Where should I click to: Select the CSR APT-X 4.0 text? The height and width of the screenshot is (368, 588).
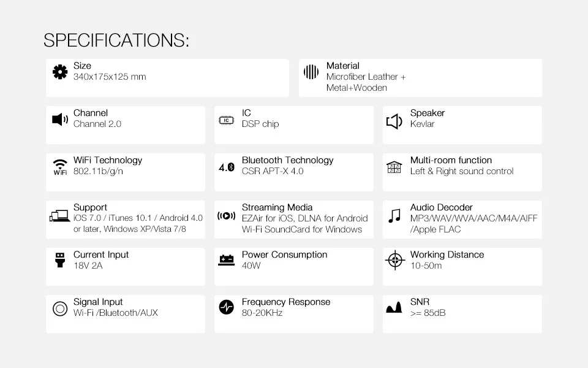point(273,171)
